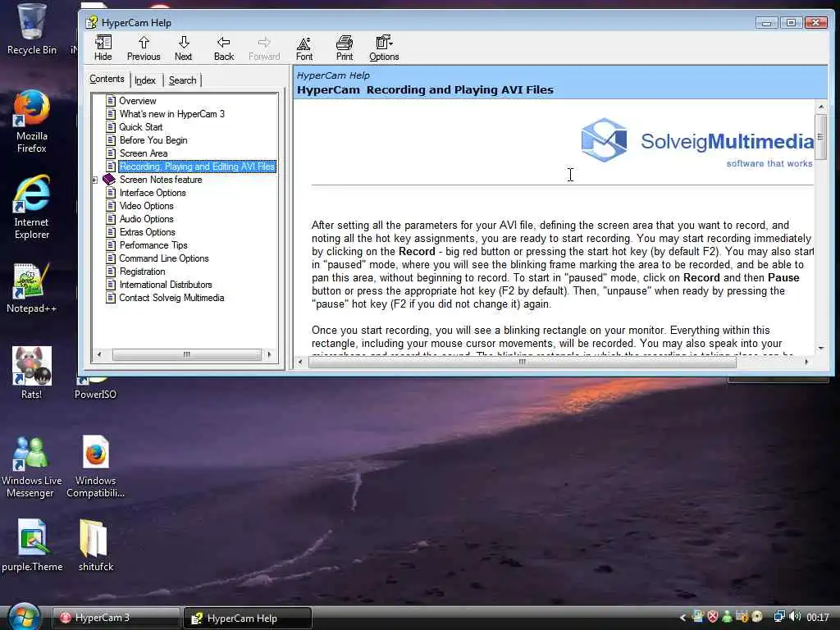Open Contact Solveig Multimedia topic

[171, 297]
